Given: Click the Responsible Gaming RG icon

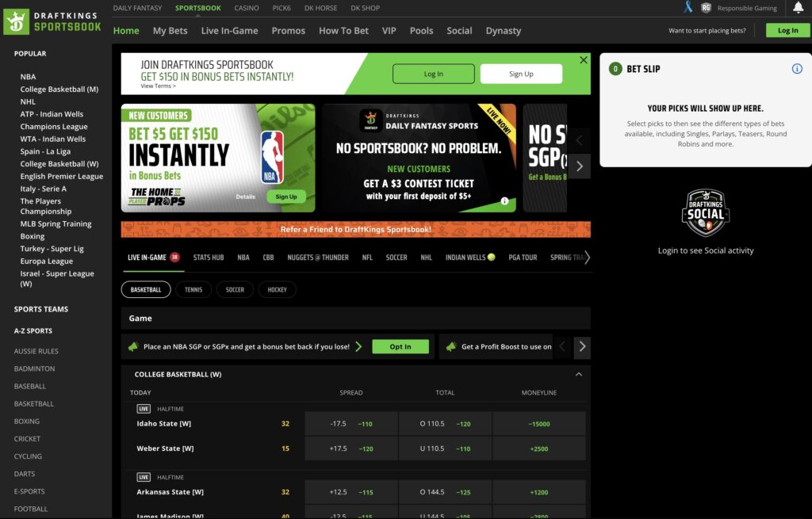Looking at the screenshot, I should click(706, 8).
